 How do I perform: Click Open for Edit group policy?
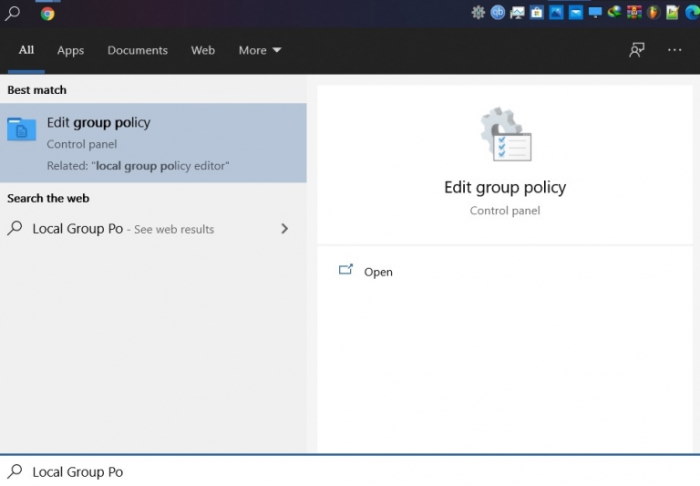coord(378,272)
